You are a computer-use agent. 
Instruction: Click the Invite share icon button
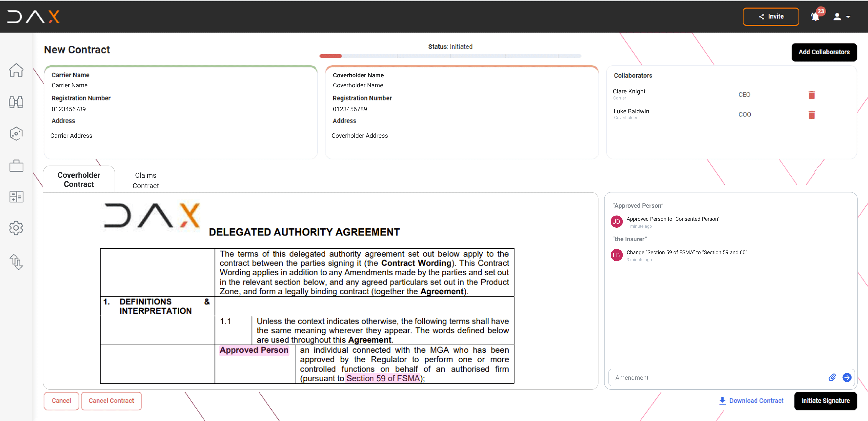point(771,16)
